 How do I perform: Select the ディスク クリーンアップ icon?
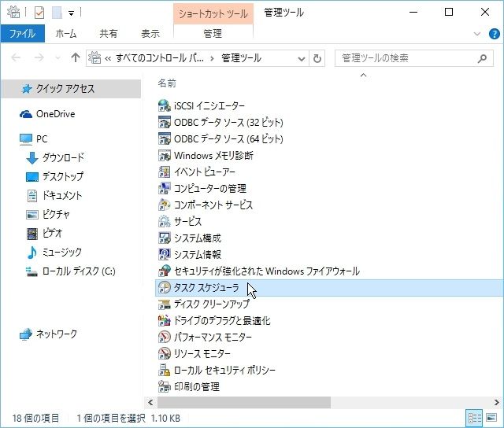[x=165, y=304]
